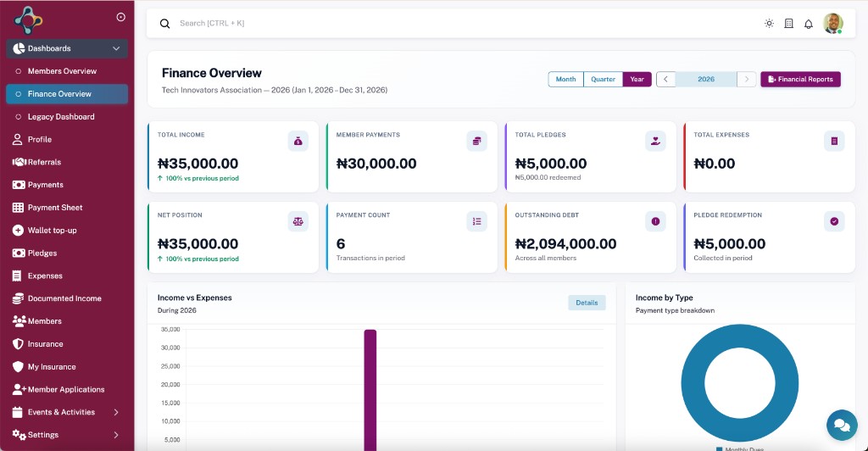868x451 pixels.
Task: Open Documented Income page
Action: (x=67, y=298)
